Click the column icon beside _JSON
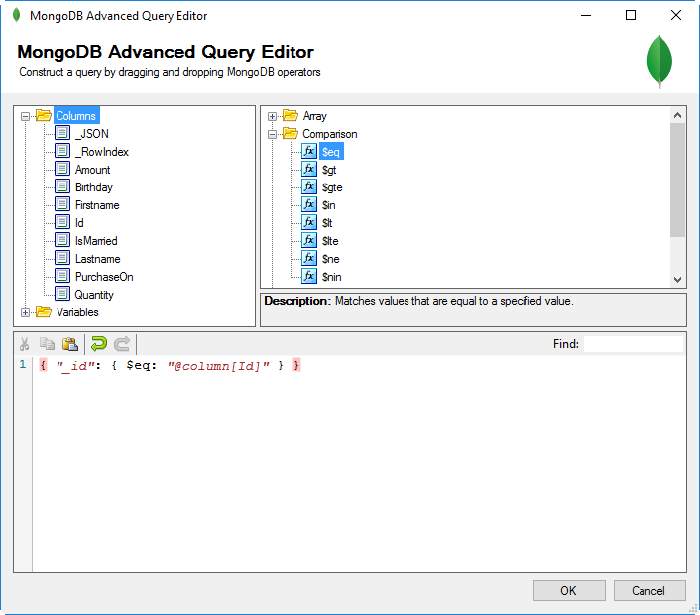Screen dimensions: 700x615 62,133
